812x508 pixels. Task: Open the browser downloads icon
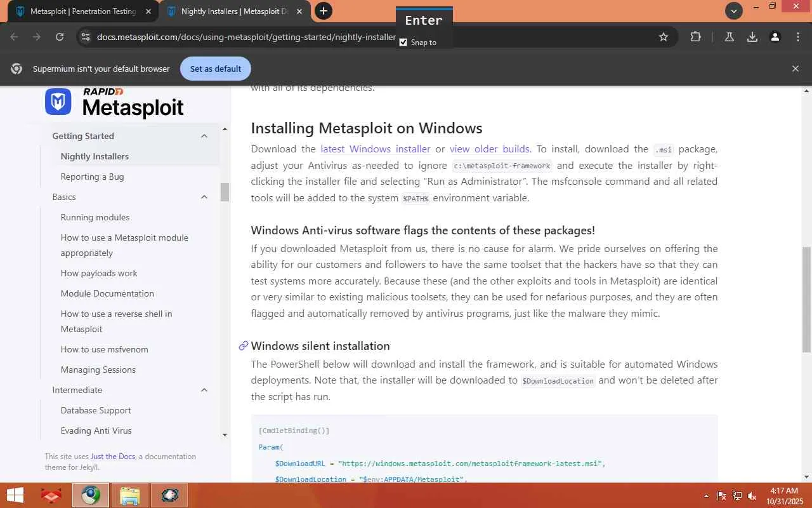752,37
